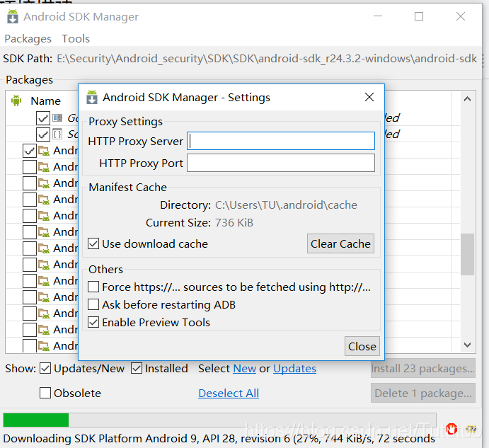
Task: Stop the download with the red stop icon
Action: pos(451,429)
